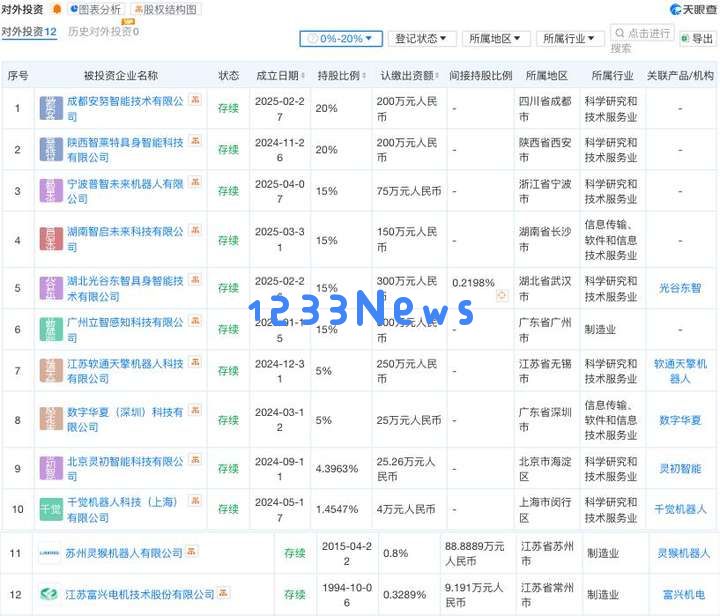
Task: Sort by 持股比例 column header
Action: tap(341, 75)
